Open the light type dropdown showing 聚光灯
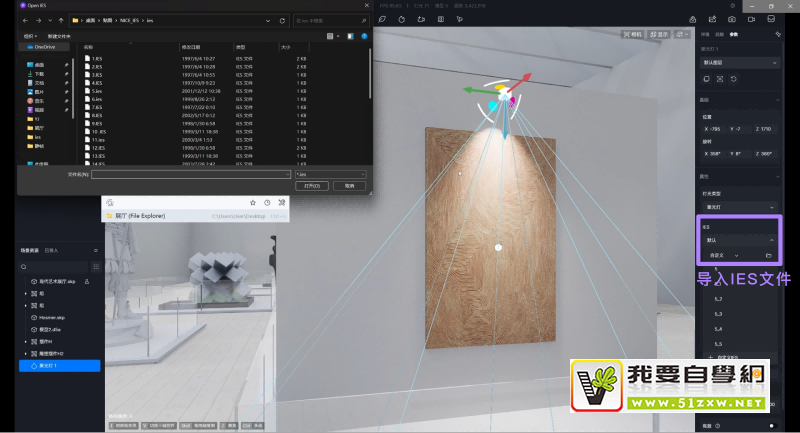Image resolution: width=800 pixels, height=433 pixels. click(739, 207)
